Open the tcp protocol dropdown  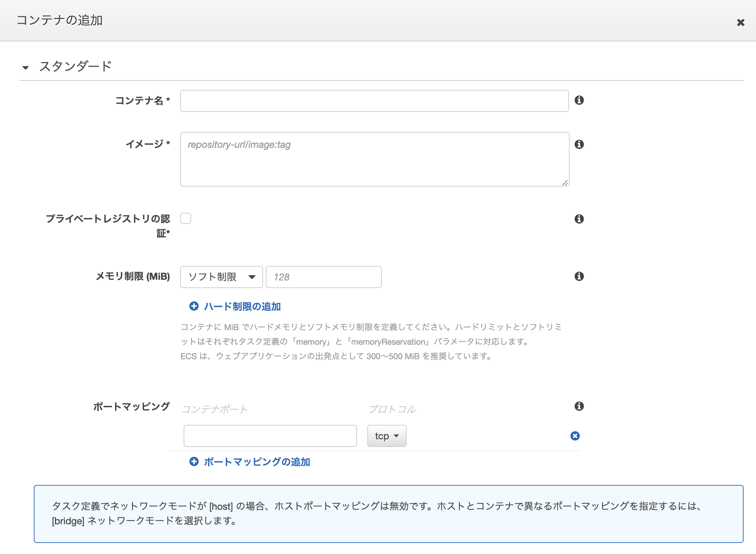coord(387,436)
